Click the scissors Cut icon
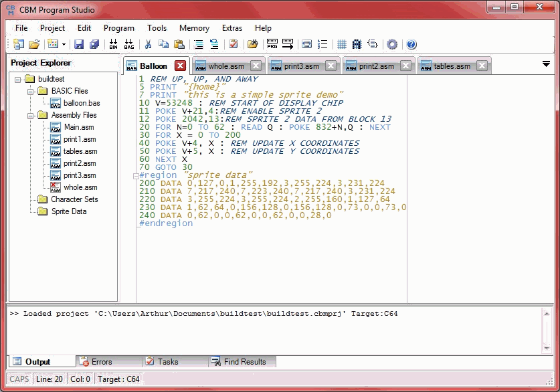Image resolution: width=560 pixels, height=392 pixels. coord(148,45)
